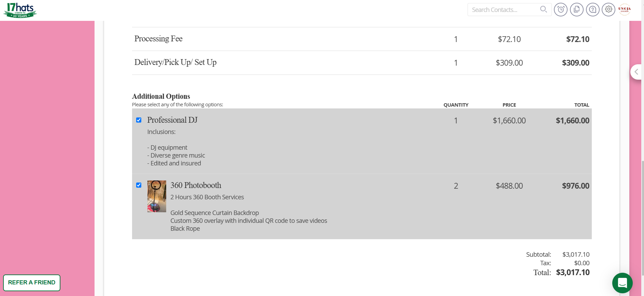
Task: Click the Additional Options heading
Action: [x=161, y=96]
